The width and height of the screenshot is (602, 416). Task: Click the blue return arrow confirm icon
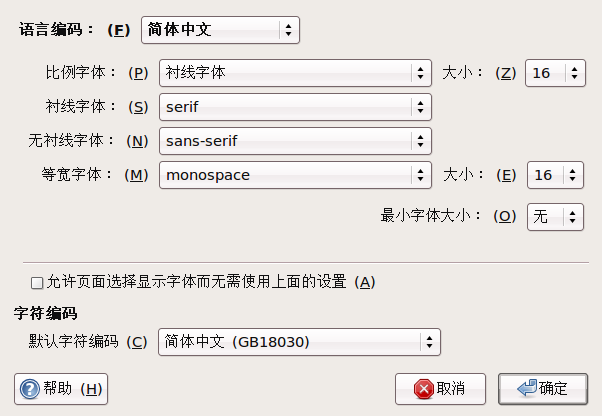(x=527, y=388)
